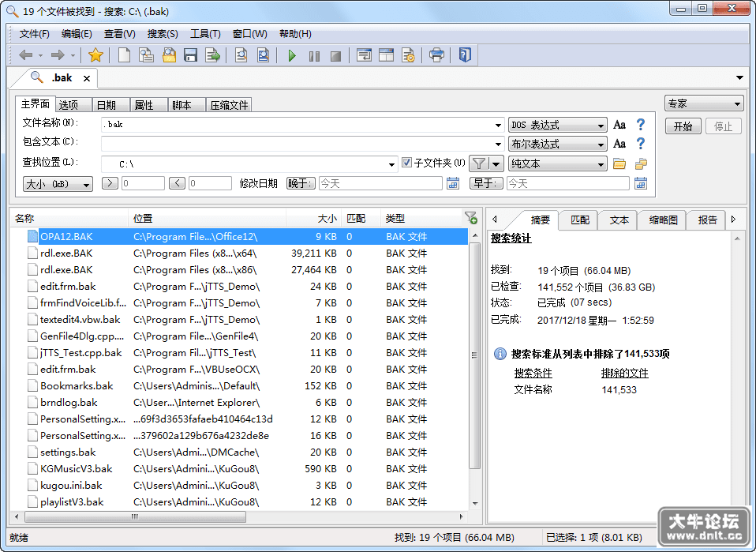Switch to the 压缩文件 tab
The width and height of the screenshot is (756, 552).
(229, 105)
